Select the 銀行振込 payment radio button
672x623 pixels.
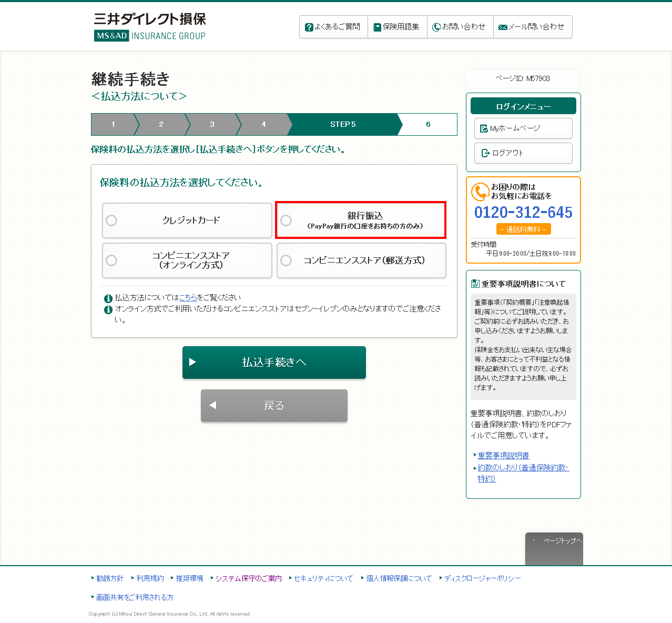coord(286,220)
